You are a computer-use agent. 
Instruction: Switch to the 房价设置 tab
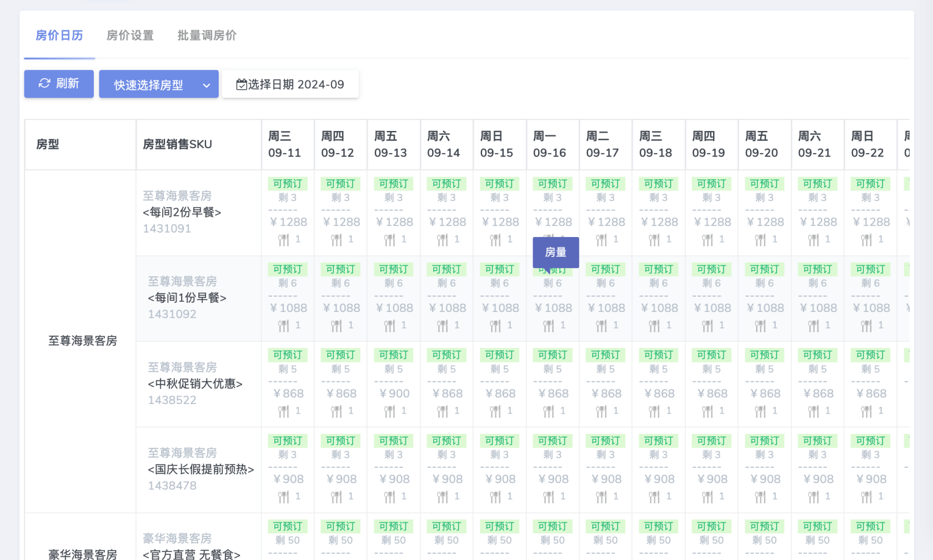(130, 36)
